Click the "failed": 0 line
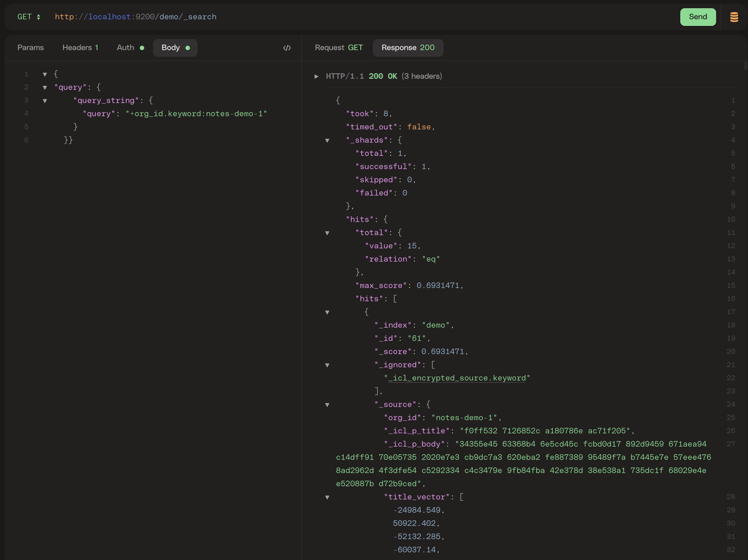The width and height of the screenshot is (748, 560). (381, 193)
